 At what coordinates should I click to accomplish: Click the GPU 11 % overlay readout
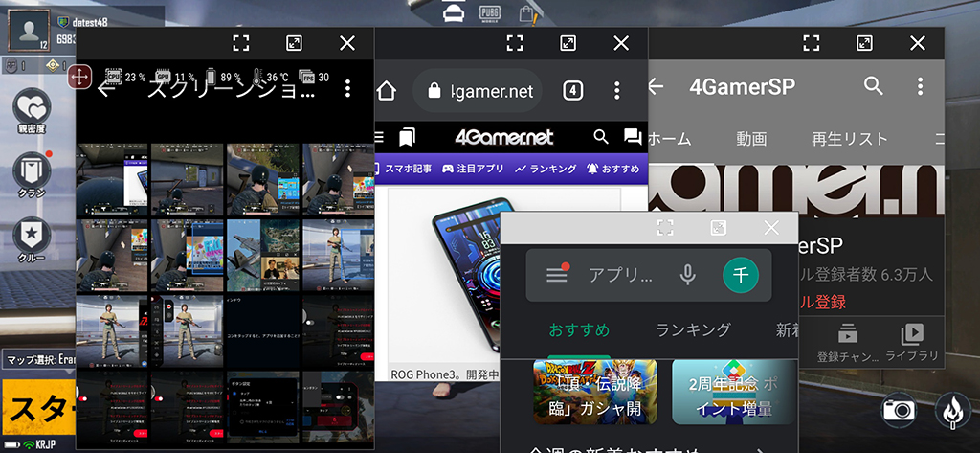[175, 77]
